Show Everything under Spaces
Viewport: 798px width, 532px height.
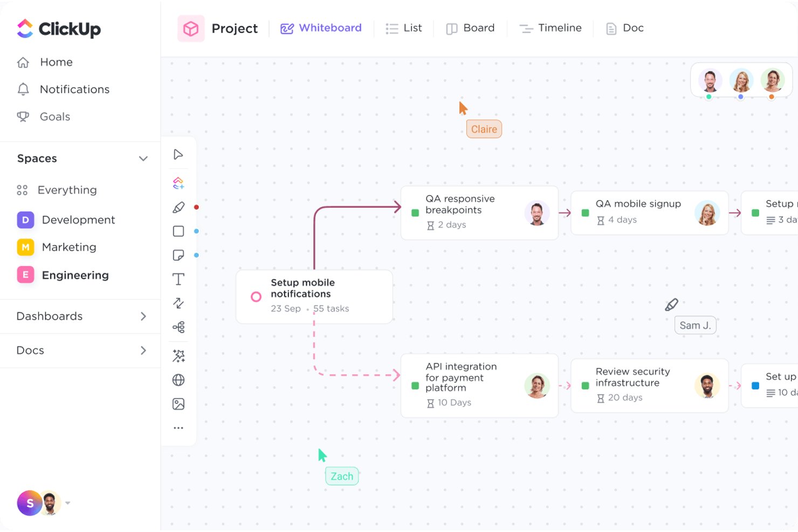tap(57, 190)
